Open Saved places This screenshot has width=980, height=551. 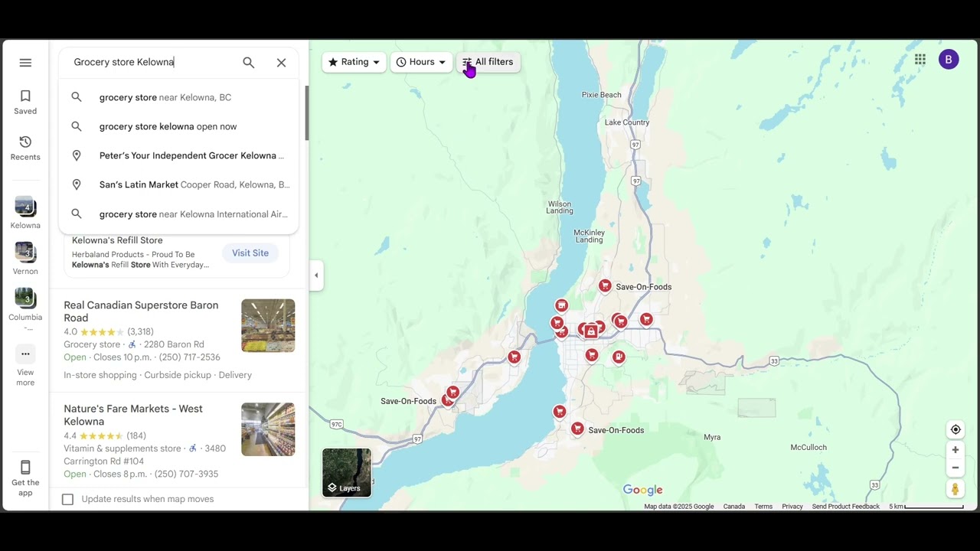25,103
